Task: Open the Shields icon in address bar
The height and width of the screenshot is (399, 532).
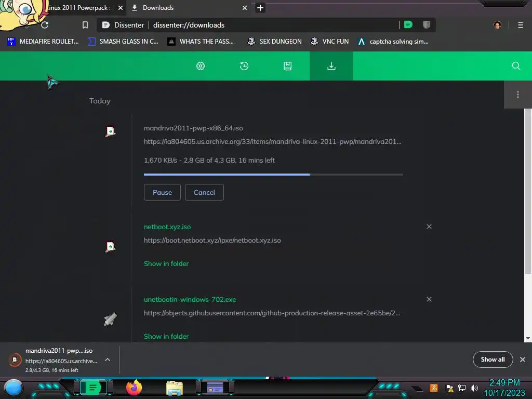Action: click(427, 25)
